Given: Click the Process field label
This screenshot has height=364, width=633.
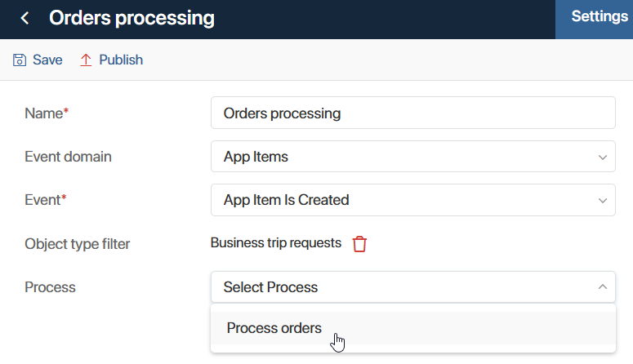Looking at the screenshot, I should tap(50, 287).
